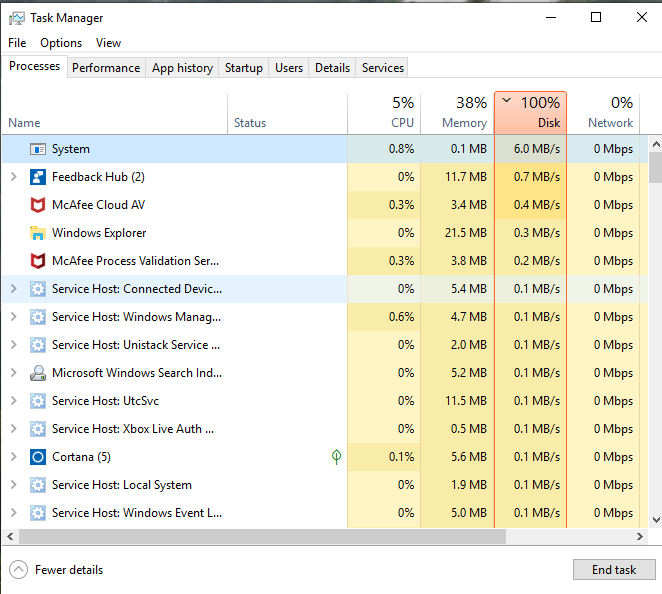Image resolution: width=662 pixels, height=594 pixels.
Task: Click the End task button
Action: [x=614, y=570]
